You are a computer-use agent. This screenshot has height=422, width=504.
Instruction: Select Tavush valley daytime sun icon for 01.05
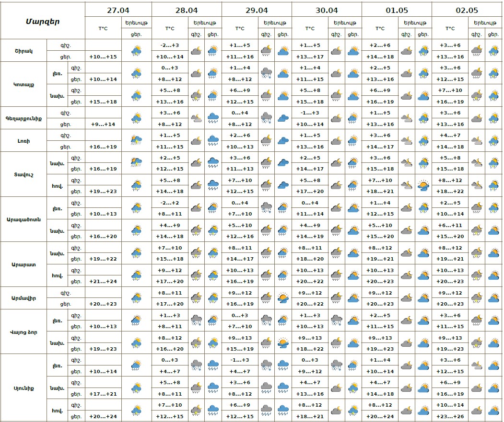pos(423,185)
